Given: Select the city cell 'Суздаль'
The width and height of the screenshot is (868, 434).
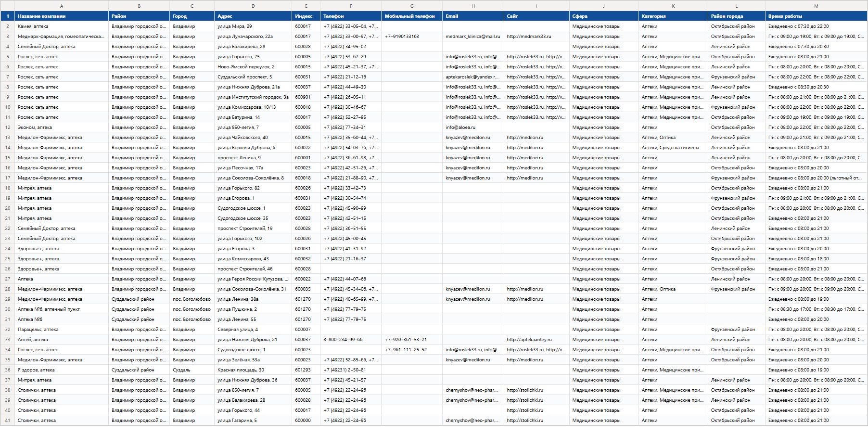Looking at the screenshot, I should (x=192, y=370).
